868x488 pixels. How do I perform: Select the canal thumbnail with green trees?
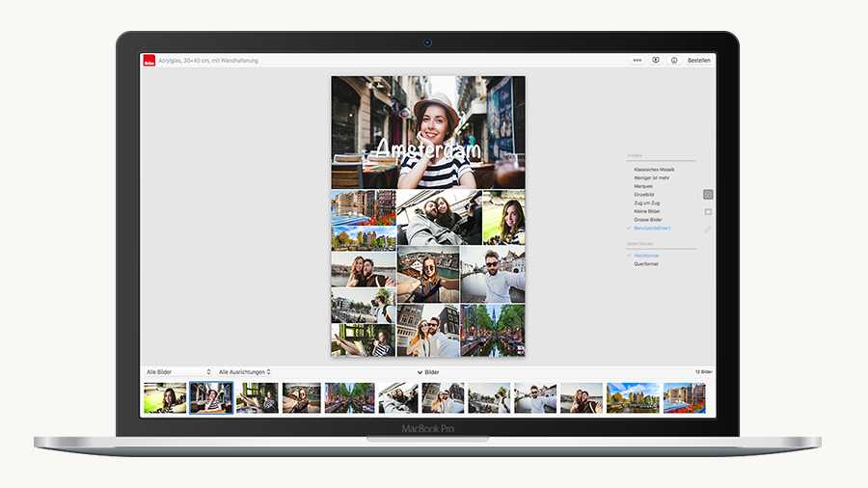349,397
